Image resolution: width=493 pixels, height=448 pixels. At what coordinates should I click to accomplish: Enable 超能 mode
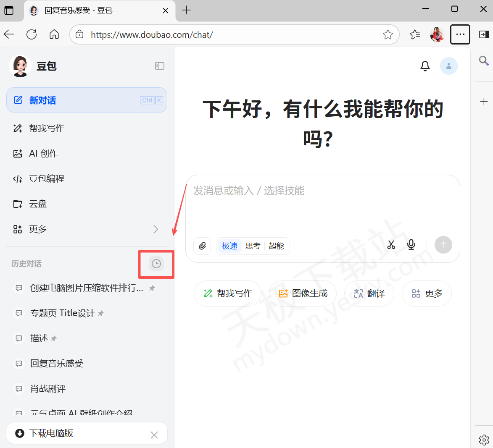(277, 246)
